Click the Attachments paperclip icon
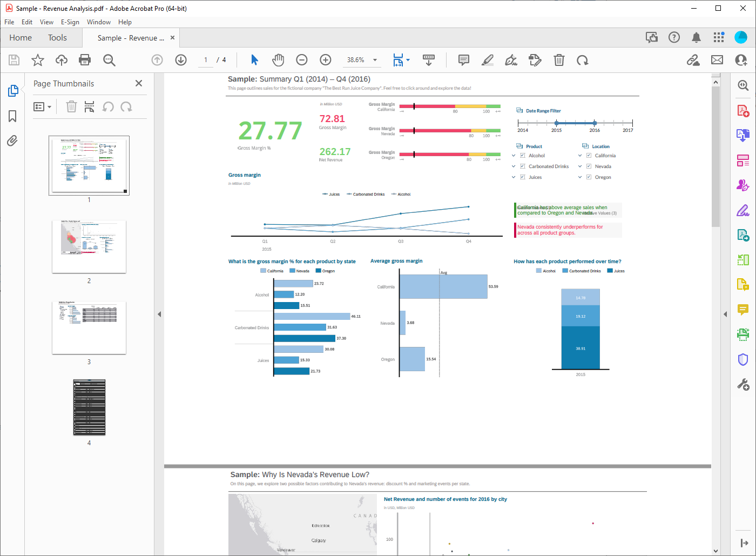756x556 pixels. (12, 142)
